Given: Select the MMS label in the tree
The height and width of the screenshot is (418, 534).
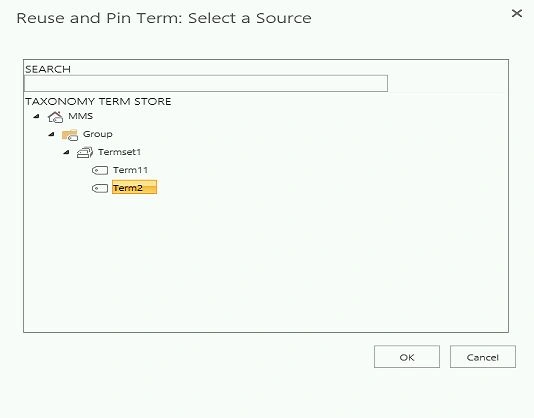Looking at the screenshot, I should coord(80,116).
